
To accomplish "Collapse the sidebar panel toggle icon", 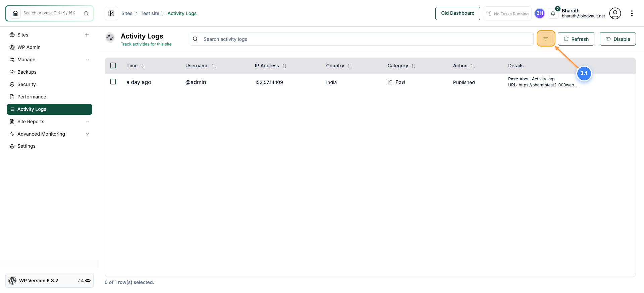I will click(x=111, y=13).
